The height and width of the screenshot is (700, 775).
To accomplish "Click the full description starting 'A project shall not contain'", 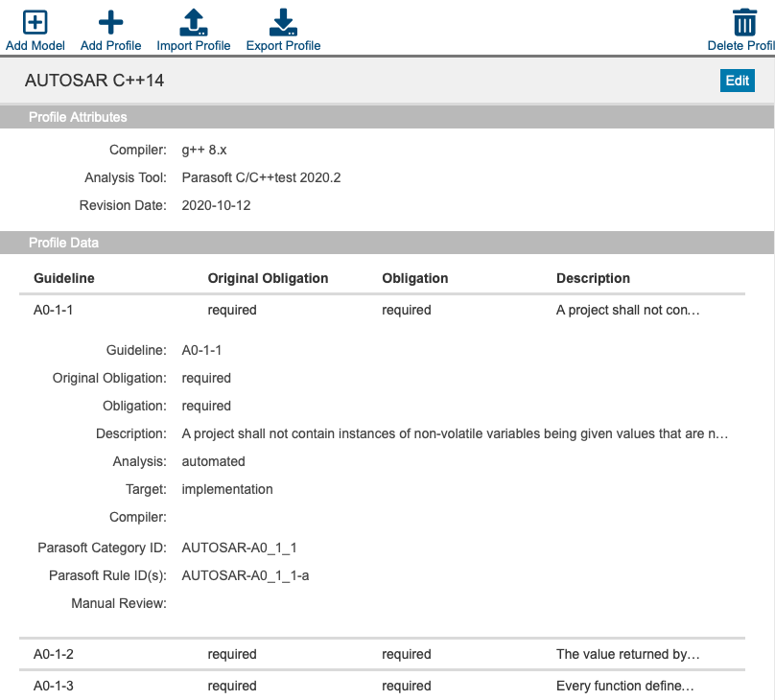I will tap(455, 433).
